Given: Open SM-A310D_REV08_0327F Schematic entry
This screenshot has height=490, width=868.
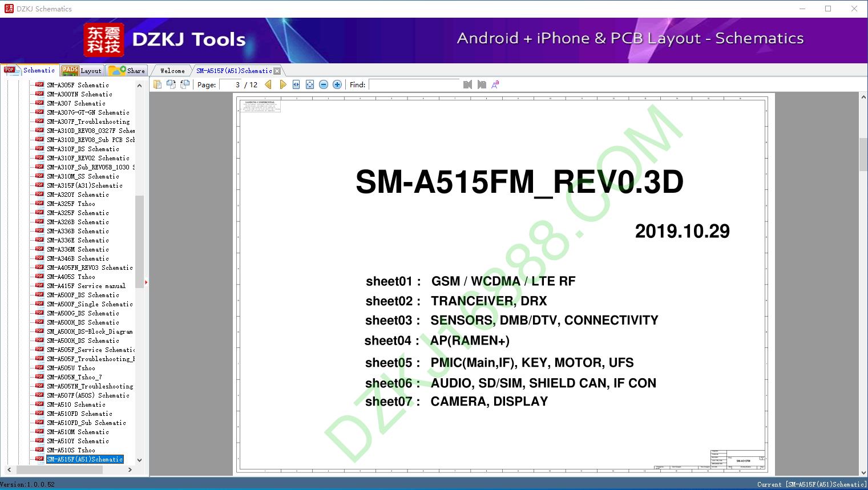Looking at the screenshot, I should click(91, 131).
